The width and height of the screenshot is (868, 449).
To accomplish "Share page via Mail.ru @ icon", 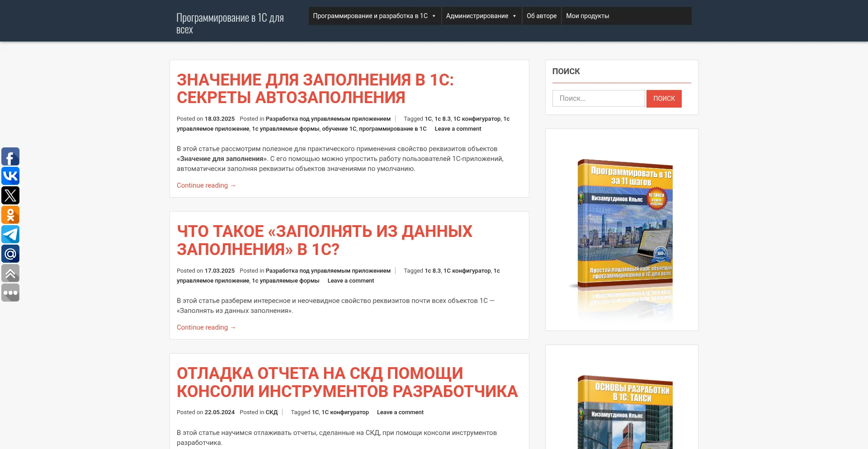I will (10, 254).
